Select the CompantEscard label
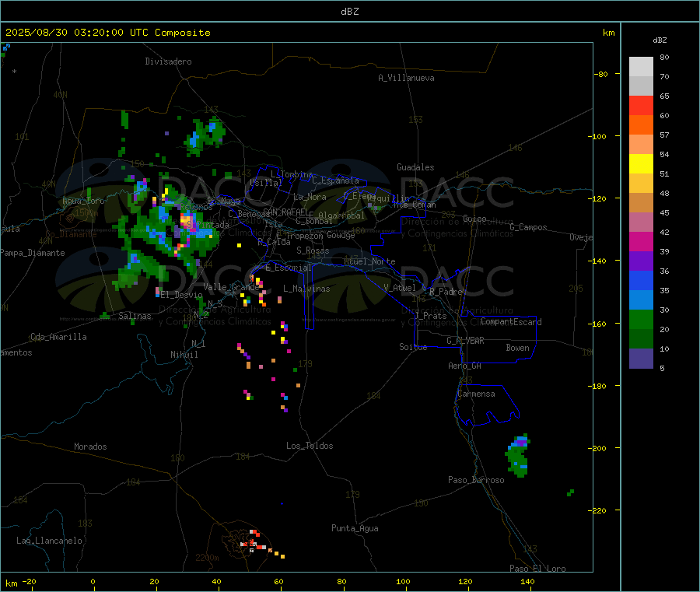The height and width of the screenshot is (592, 700). pyautogui.click(x=511, y=322)
